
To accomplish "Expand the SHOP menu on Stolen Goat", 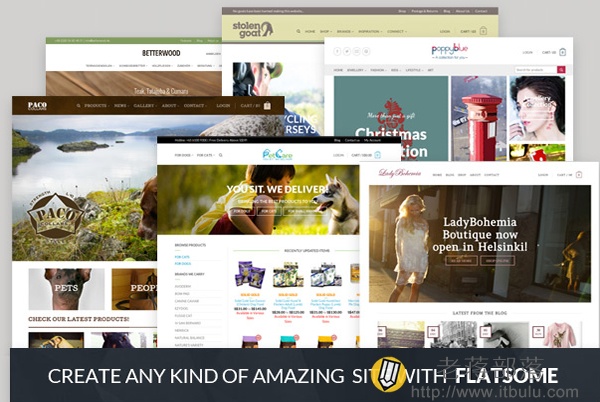I will point(326,31).
